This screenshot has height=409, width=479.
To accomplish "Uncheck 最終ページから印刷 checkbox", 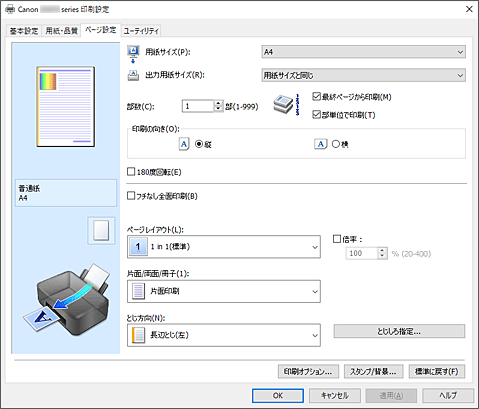I will click(316, 97).
